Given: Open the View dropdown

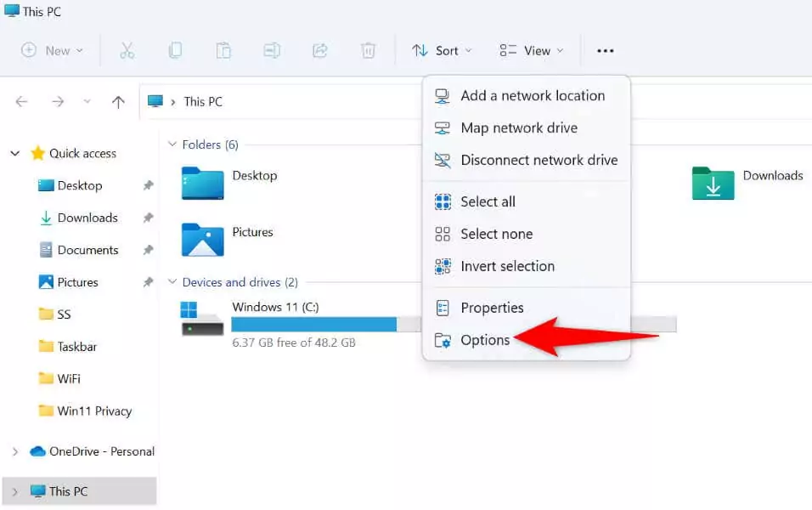Looking at the screenshot, I should (x=532, y=50).
